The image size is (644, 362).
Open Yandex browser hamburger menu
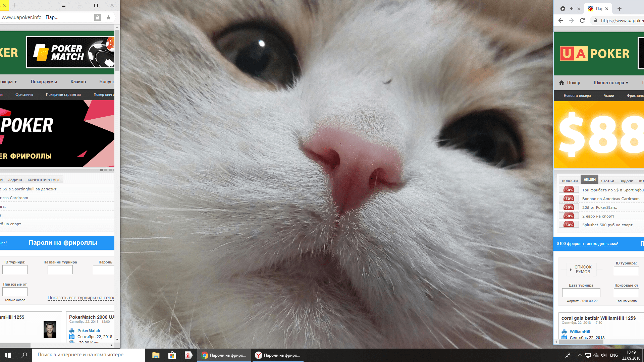pos(64,5)
